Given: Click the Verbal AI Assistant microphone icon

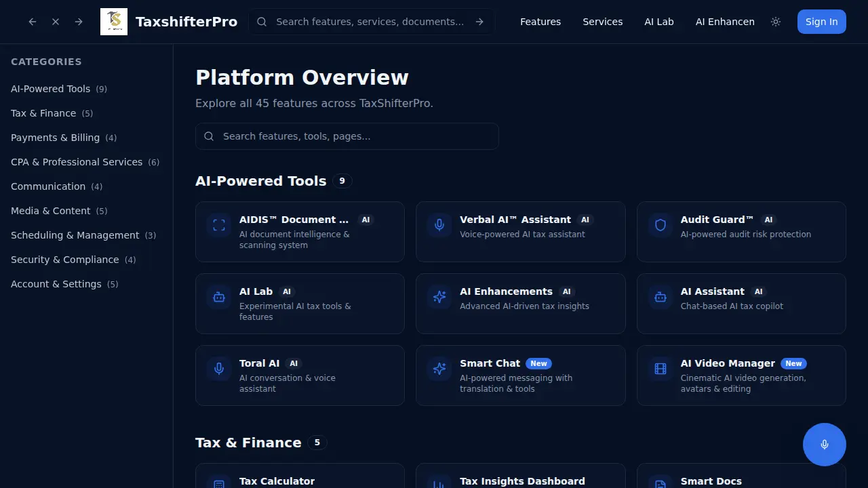Looking at the screenshot, I should tap(439, 225).
